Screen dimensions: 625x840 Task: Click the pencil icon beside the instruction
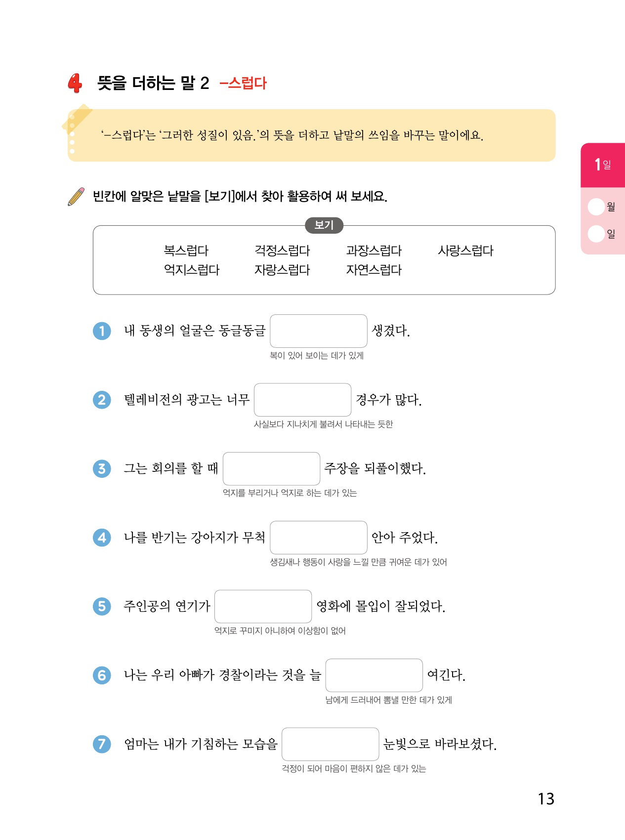click(76, 196)
